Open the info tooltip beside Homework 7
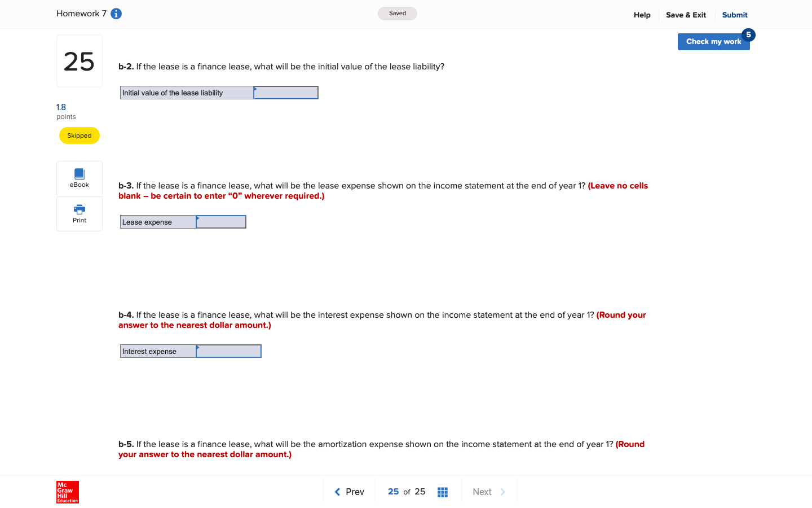The width and height of the screenshot is (812, 508). (116, 13)
